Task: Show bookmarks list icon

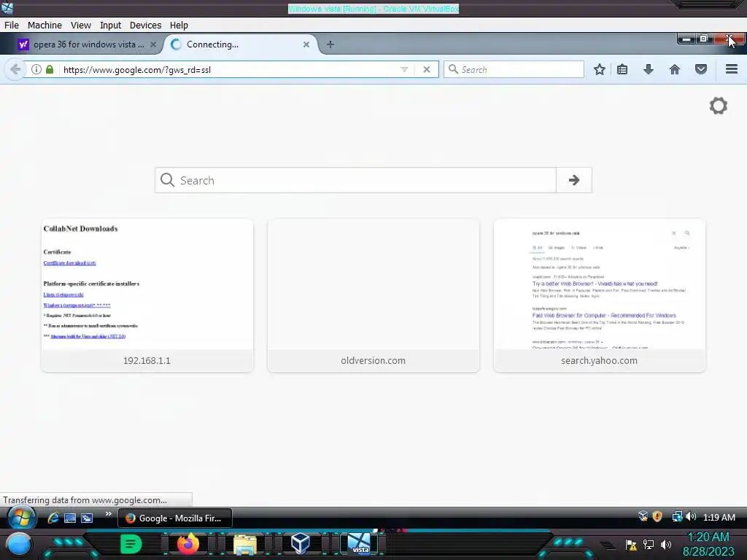Action: (x=622, y=69)
